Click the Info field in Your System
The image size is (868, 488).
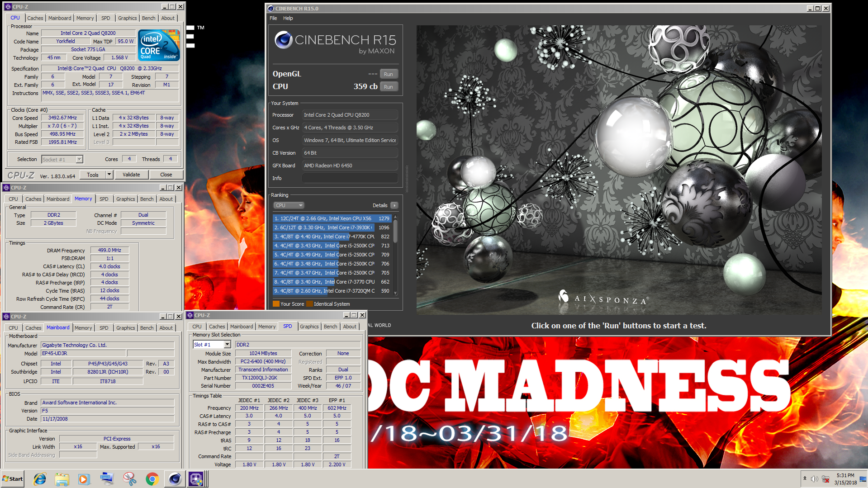(x=350, y=178)
